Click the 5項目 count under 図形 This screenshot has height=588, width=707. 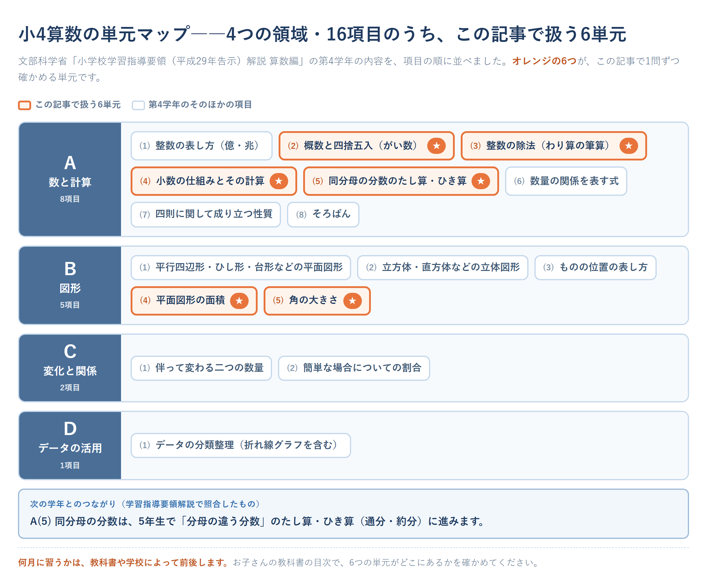[x=70, y=305]
